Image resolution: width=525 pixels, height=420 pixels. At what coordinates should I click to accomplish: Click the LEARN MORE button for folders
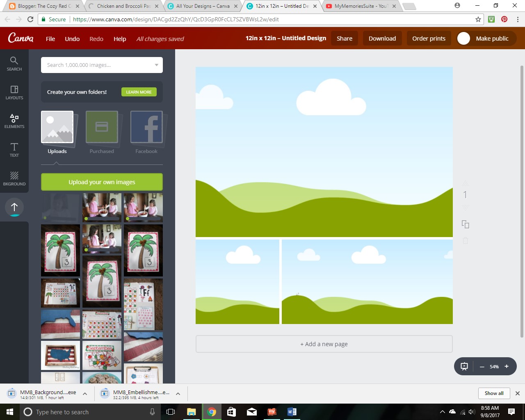pos(139,92)
